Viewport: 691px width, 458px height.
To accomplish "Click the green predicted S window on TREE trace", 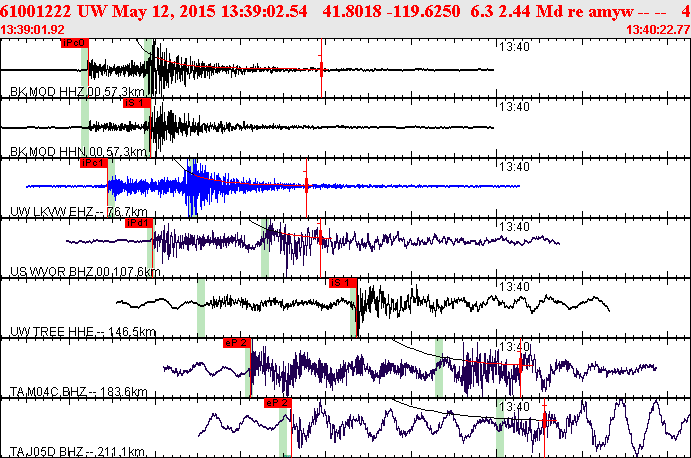I will coord(353,308).
